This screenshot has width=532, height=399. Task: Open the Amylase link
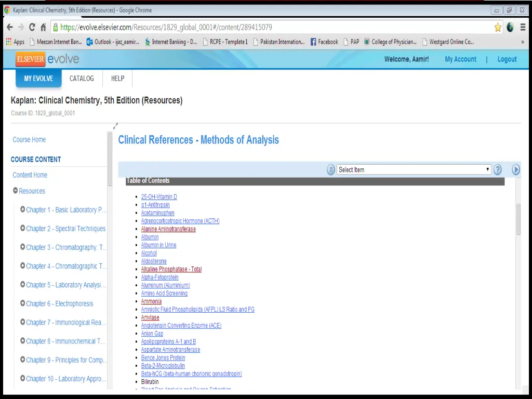tap(150, 317)
